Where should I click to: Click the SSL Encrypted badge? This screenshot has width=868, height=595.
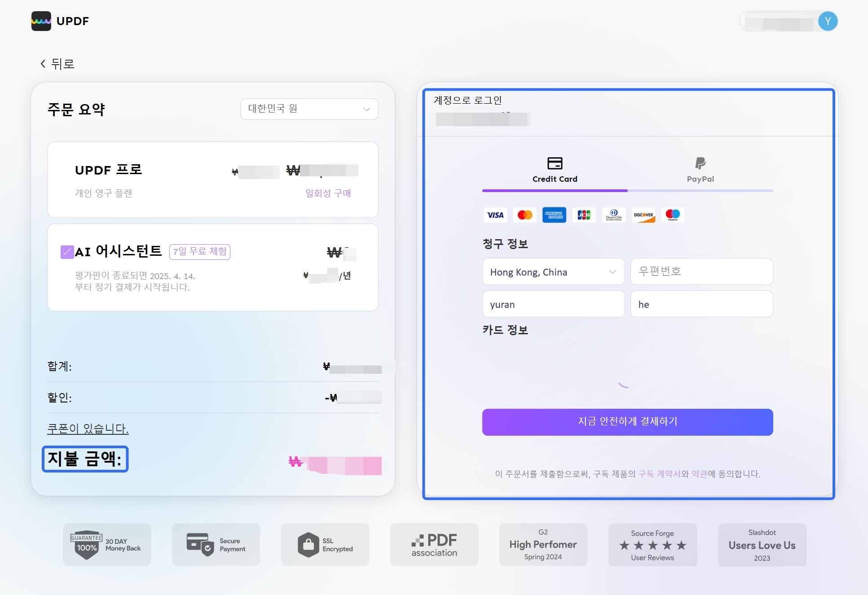(325, 544)
